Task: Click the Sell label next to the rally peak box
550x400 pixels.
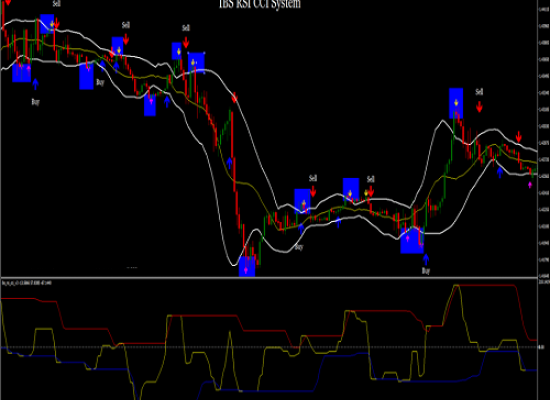Action: tap(479, 92)
